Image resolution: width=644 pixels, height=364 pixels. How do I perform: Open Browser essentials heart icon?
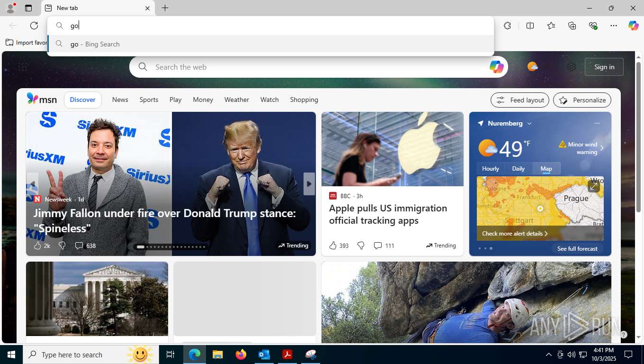593,26
